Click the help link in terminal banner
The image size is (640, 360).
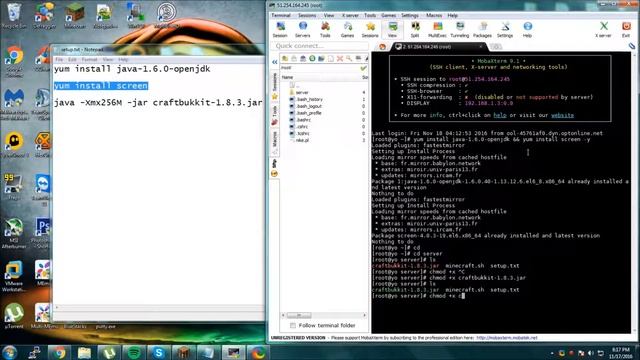pos(500,116)
